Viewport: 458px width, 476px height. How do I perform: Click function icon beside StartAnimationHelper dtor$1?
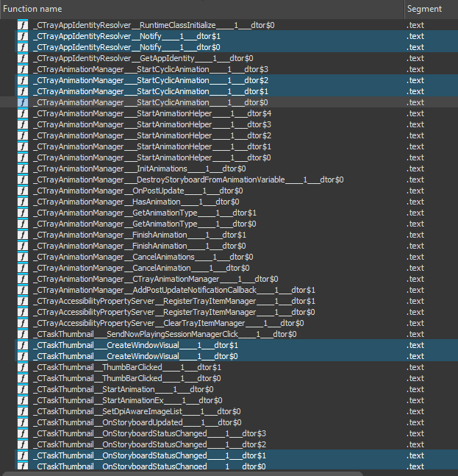pos(23,146)
